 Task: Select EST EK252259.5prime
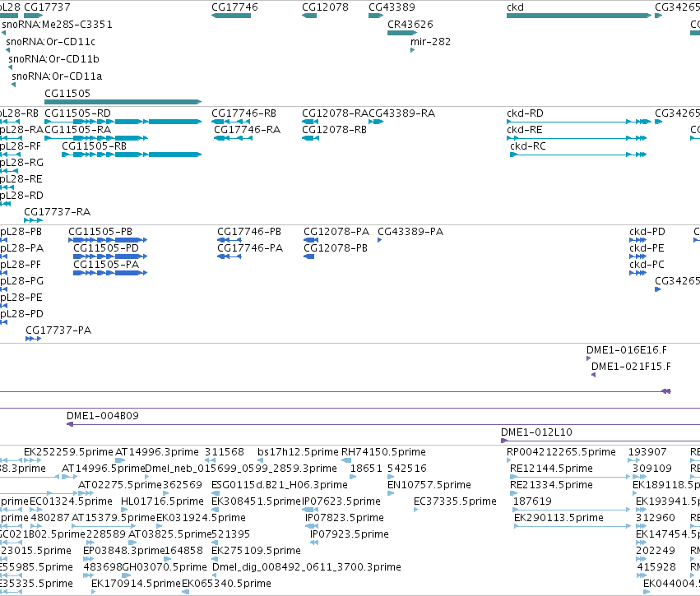coord(68,452)
